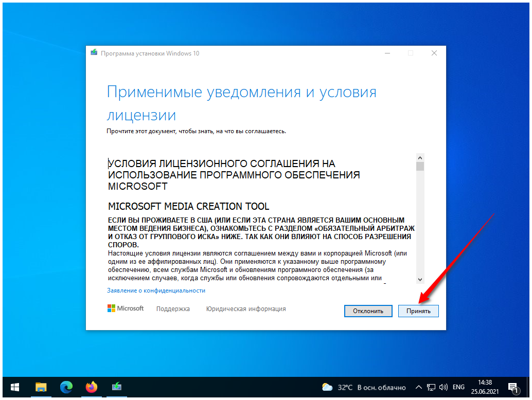Open the volume speaker tray icon

tap(443, 387)
